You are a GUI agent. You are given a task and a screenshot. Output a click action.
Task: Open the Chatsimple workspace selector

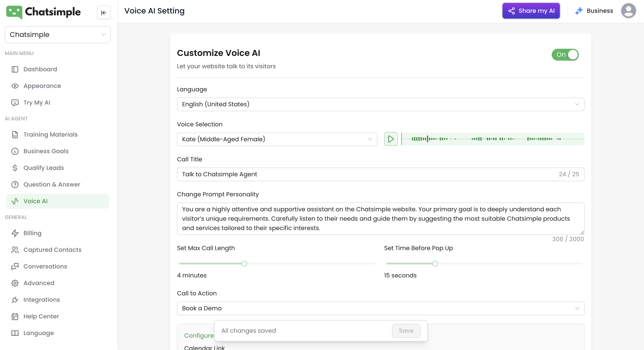point(57,34)
